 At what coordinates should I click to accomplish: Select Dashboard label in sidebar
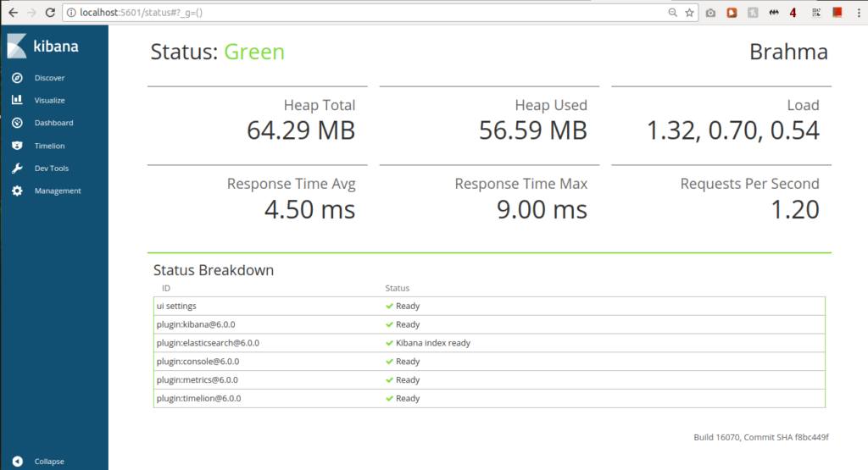point(53,123)
